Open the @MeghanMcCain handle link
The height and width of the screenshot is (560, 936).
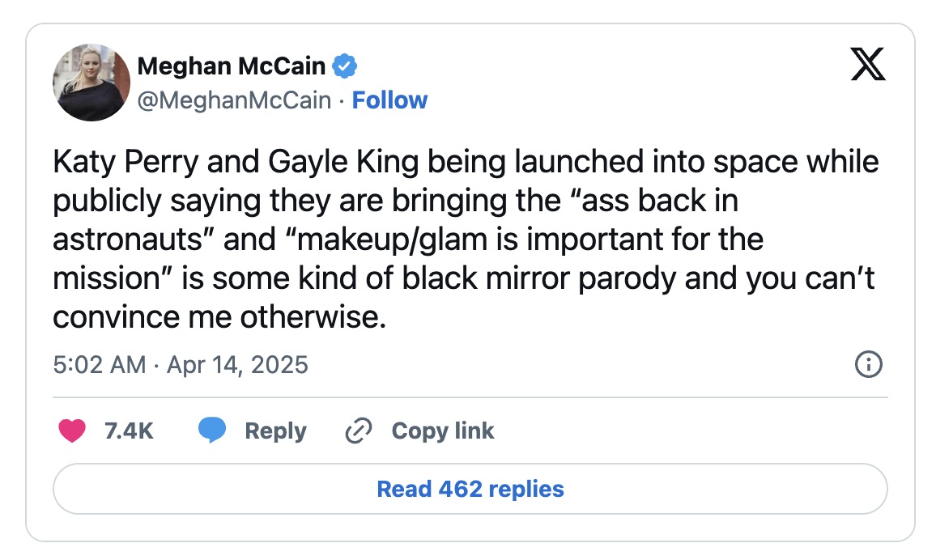tap(235, 100)
